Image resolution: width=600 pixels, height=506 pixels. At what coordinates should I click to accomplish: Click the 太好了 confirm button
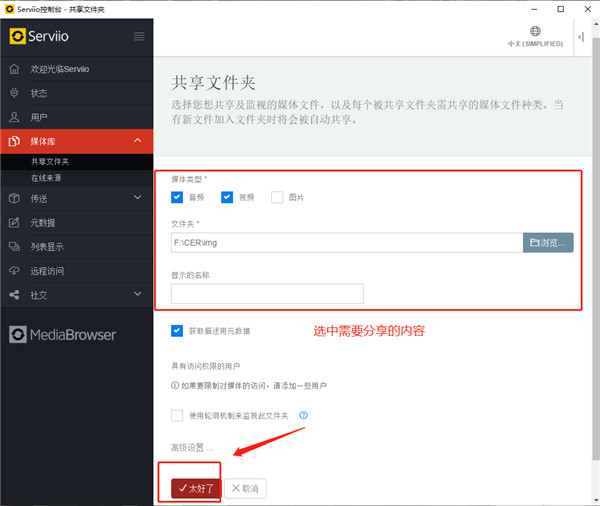(196, 488)
